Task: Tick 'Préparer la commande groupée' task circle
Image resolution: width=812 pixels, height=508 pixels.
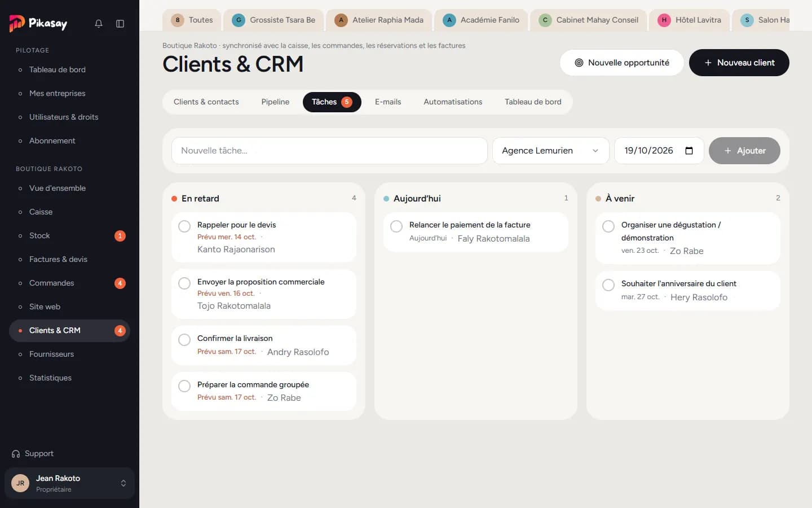Action: [x=184, y=386]
